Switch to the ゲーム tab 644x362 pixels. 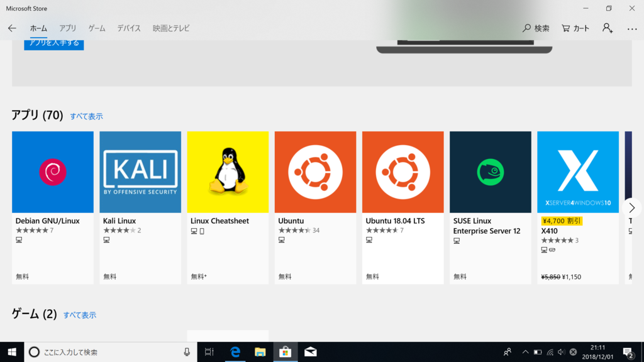pos(97,28)
